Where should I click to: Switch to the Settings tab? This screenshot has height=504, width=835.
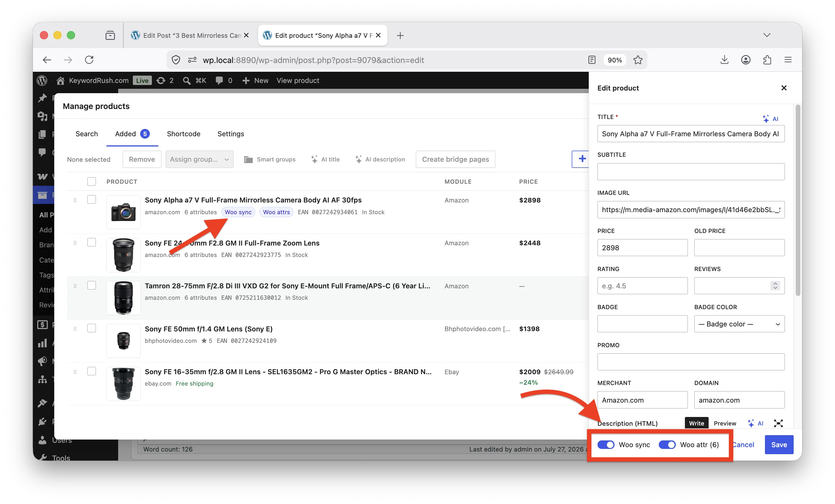(x=231, y=134)
